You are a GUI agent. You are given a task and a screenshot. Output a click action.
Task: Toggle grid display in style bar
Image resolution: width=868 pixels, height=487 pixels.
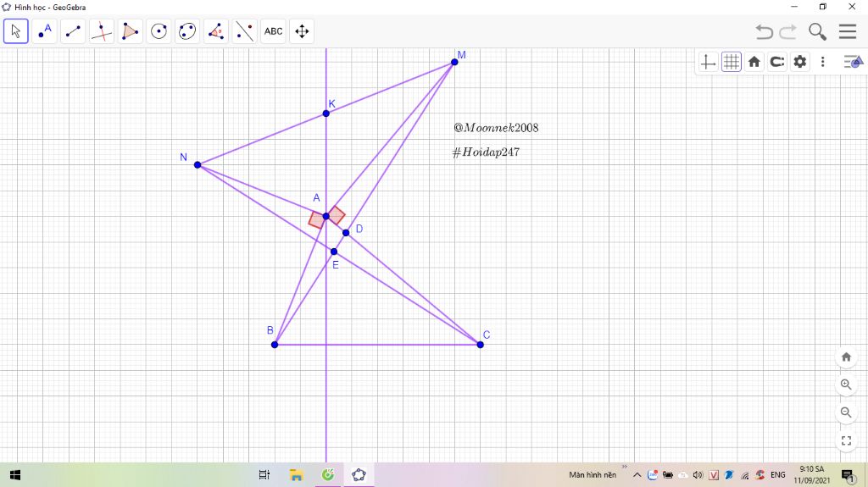732,62
